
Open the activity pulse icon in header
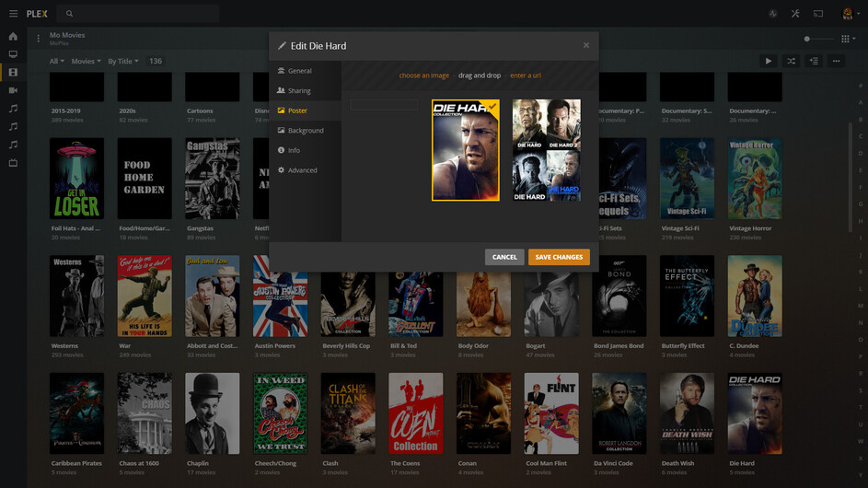pyautogui.click(x=773, y=13)
